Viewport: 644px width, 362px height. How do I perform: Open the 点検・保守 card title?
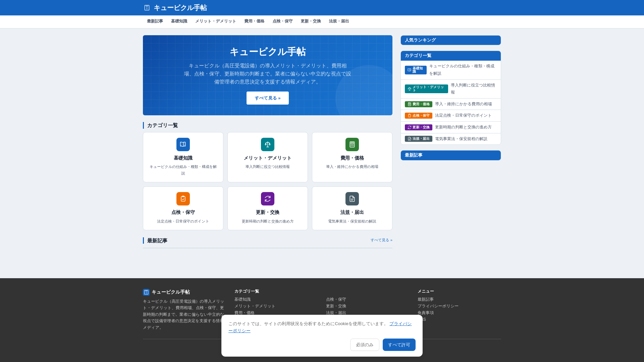pos(183,213)
